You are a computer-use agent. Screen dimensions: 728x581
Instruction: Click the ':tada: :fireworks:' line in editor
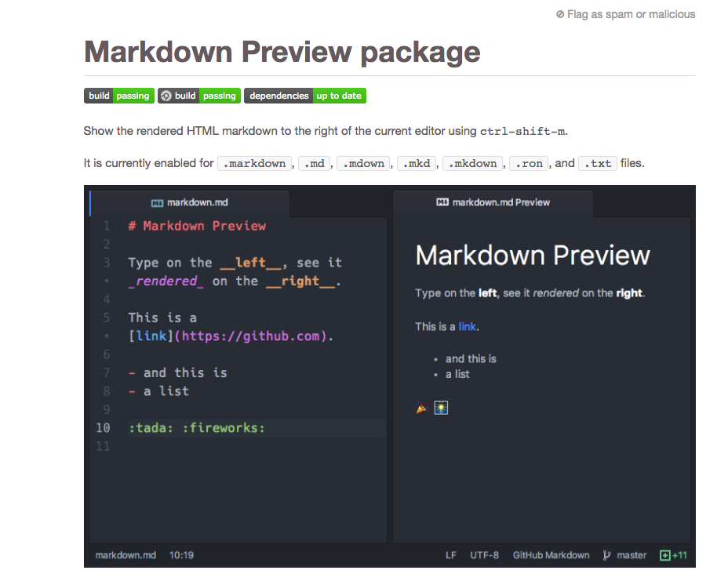pyautogui.click(x=196, y=428)
